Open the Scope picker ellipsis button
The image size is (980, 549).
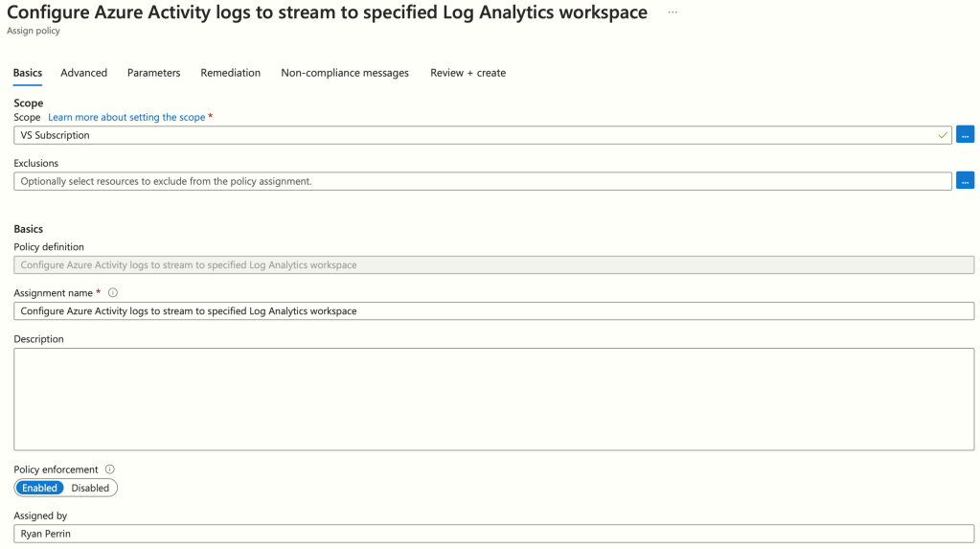coord(965,135)
